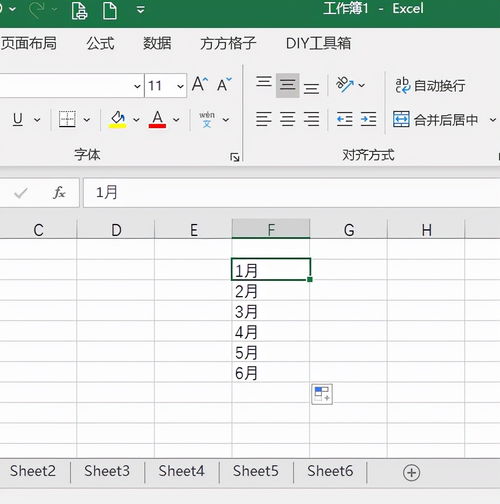Screen dimensions: 500x504
Task: Open the auto fill options icon
Action: coord(322,394)
